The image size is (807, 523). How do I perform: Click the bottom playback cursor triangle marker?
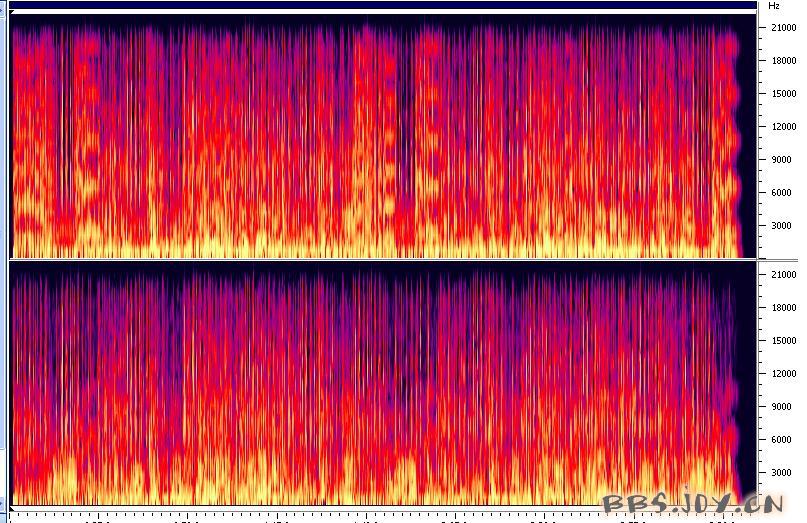(12, 508)
